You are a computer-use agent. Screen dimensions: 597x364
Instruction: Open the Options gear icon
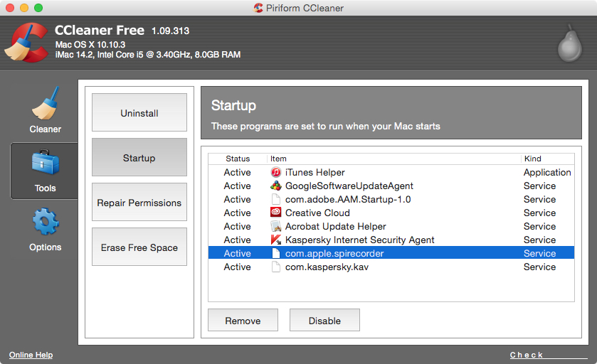(46, 221)
